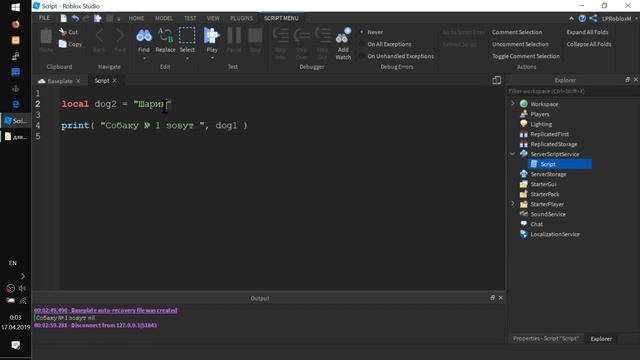Image resolution: width=640 pixels, height=360 pixels.
Task: Select Players in Explorer
Action: point(540,114)
